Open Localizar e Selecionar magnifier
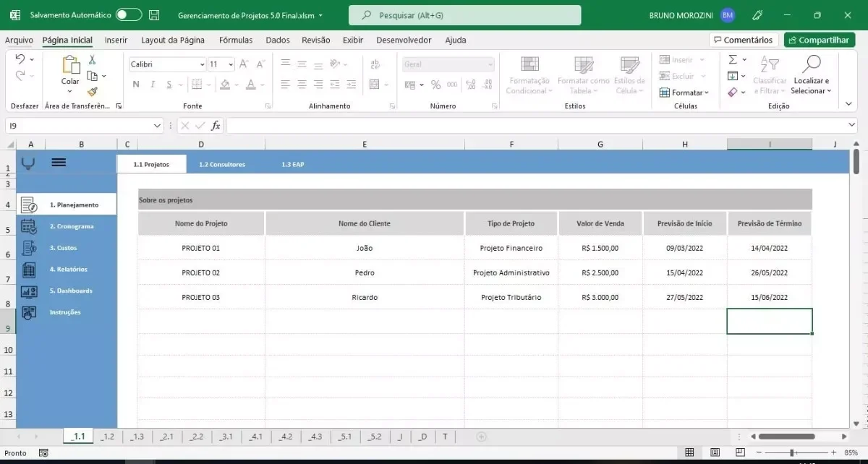 pyautogui.click(x=812, y=64)
